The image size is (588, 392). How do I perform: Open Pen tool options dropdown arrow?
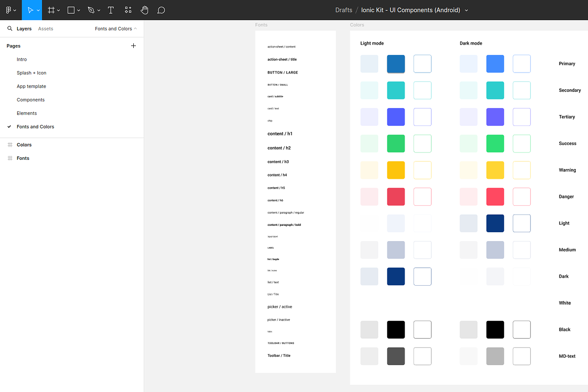tap(99, 10)
